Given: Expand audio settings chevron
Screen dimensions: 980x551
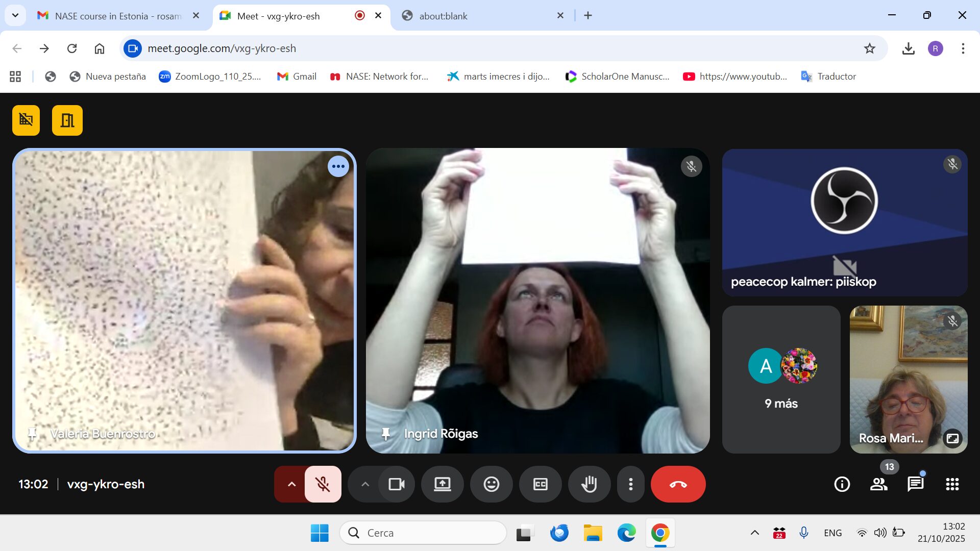Looking at the screenshot, I should (x=291, y=484).
